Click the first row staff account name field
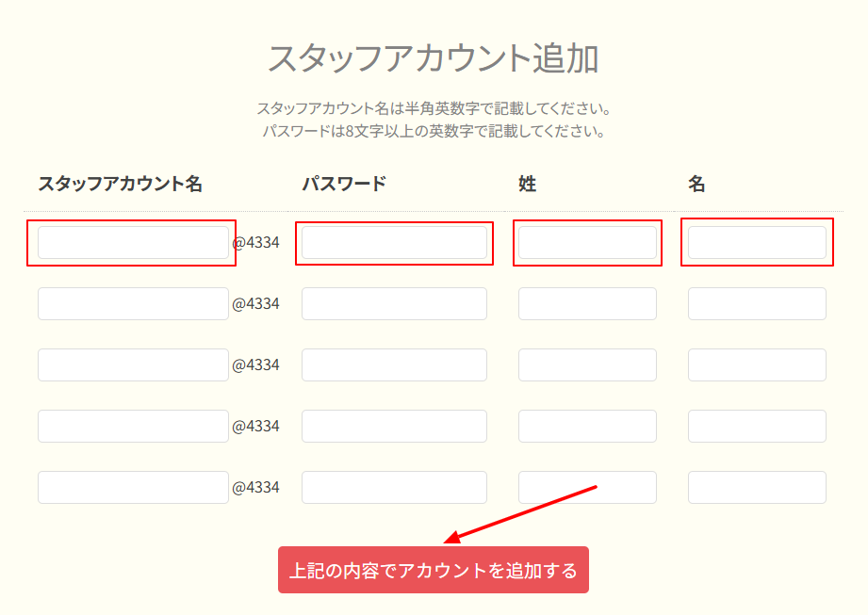868x615 pixels. (x=133, y=243)
